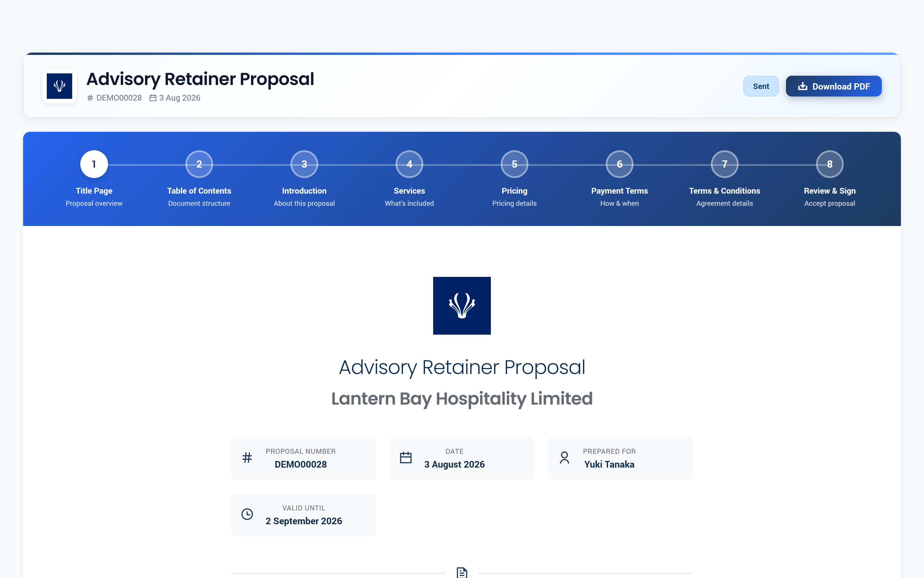Open step 6 Payment Terms
924x578 pixels.
pos(619,164)
